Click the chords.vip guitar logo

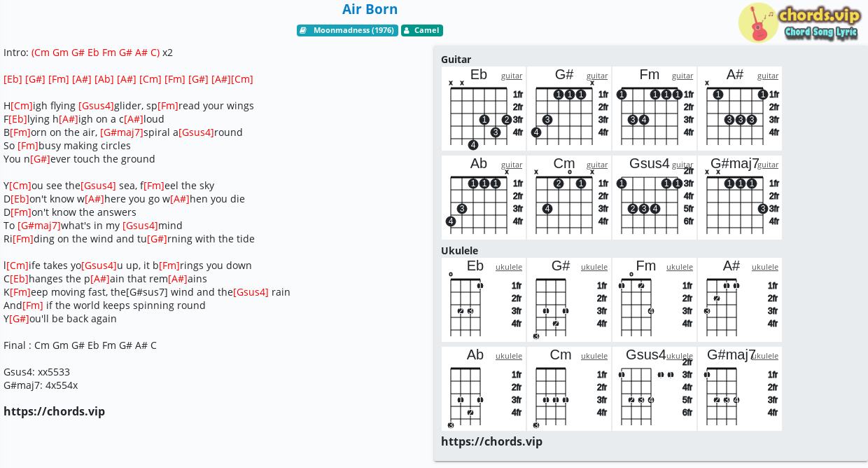(x=799, y=23)
